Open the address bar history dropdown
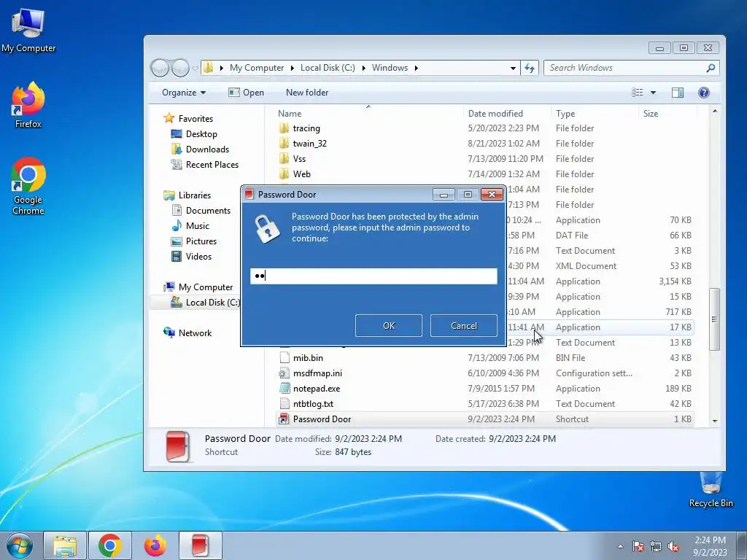This screenshot has height=560, width=747. [513, 68]
